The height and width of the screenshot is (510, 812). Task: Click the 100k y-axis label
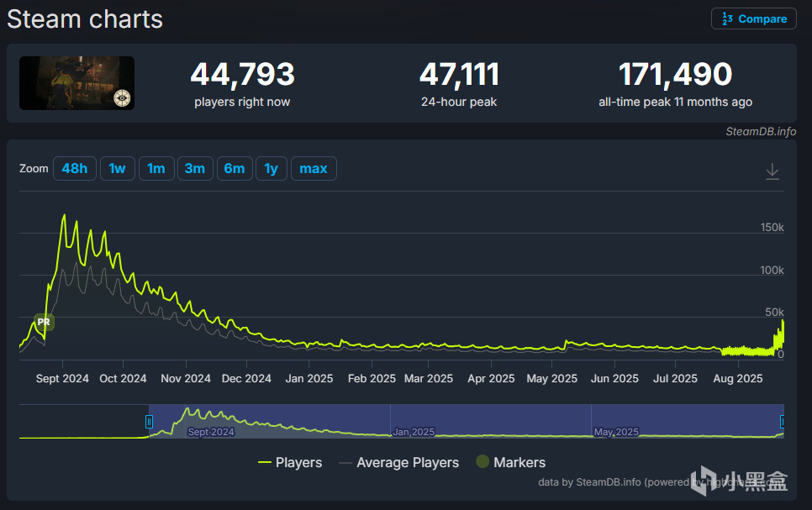[x=772, y=271]
